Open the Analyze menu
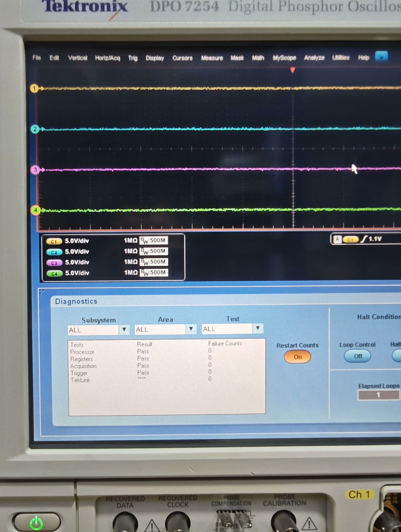The width and height of the screenshot is (401, 532). click(x=314, y=57)
